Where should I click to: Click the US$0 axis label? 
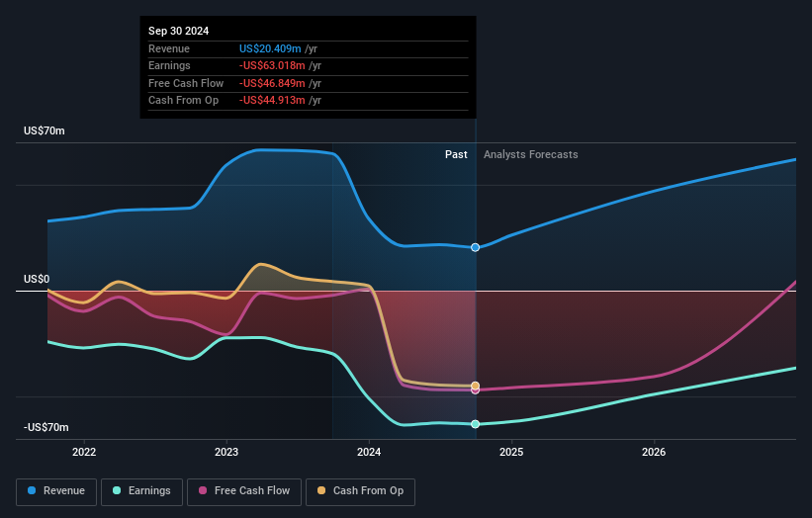(x=37, y=280)
